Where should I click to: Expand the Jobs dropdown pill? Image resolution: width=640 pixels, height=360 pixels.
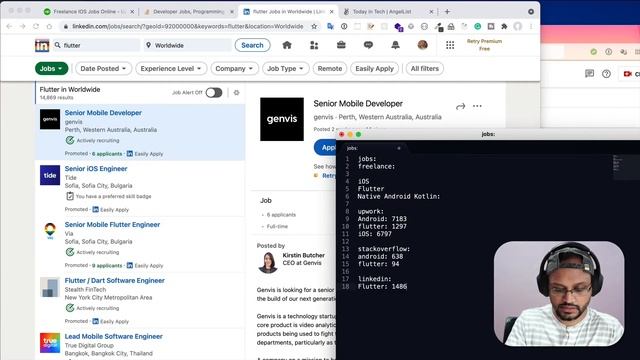[x=51, y=69]
